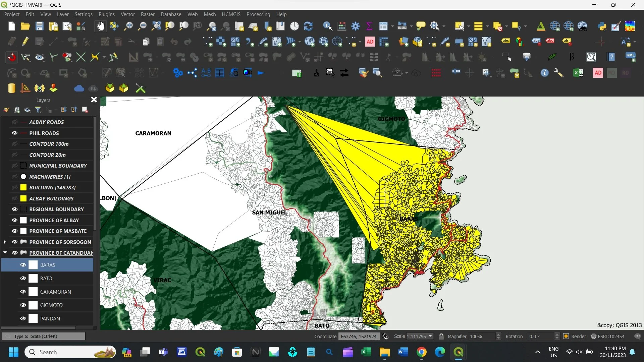Open the Vector menu

click(x=127, y=14)
